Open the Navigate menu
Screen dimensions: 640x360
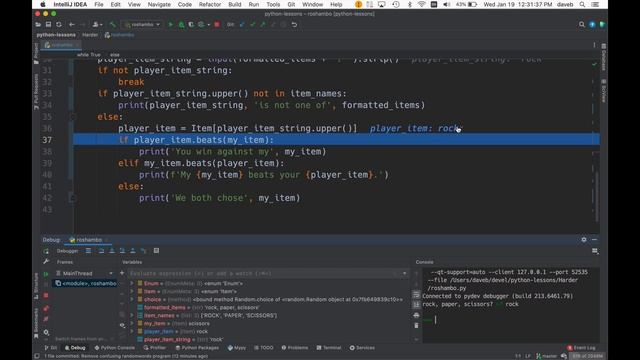[x=159, y=4]
